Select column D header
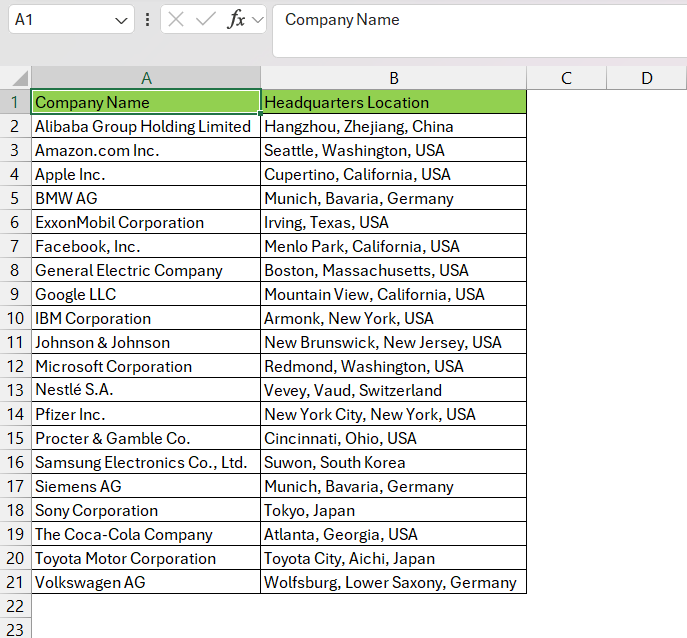 tap(647, 78)
